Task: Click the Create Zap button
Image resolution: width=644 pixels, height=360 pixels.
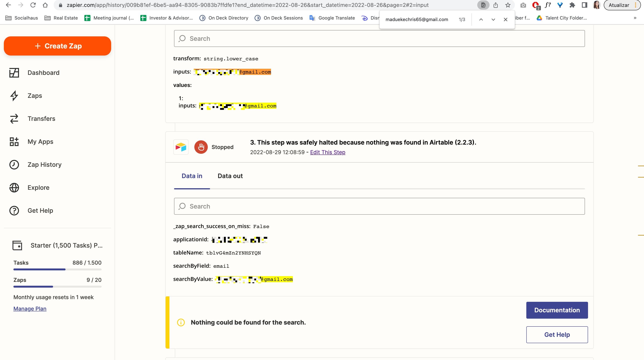Action: pos(58,46)
